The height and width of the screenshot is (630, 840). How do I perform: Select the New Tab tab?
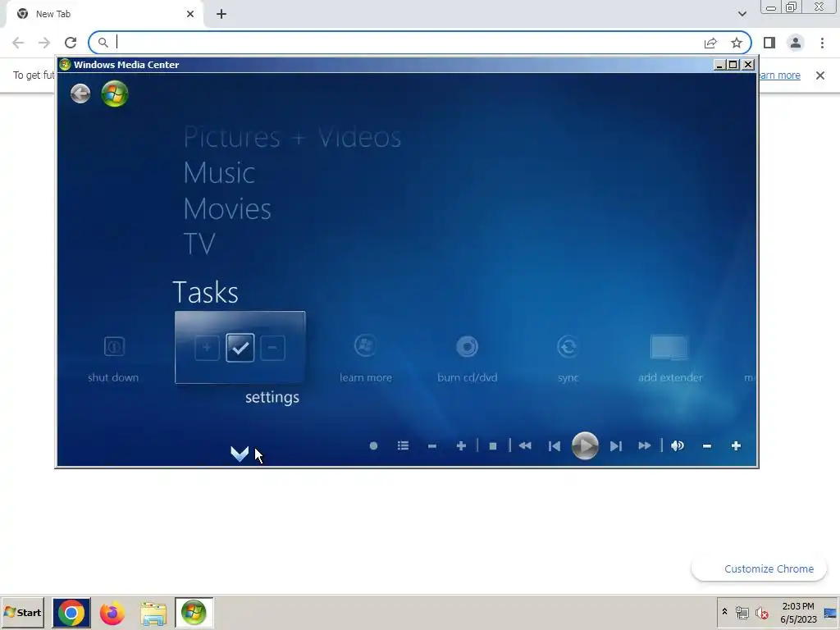click(104, 14)
